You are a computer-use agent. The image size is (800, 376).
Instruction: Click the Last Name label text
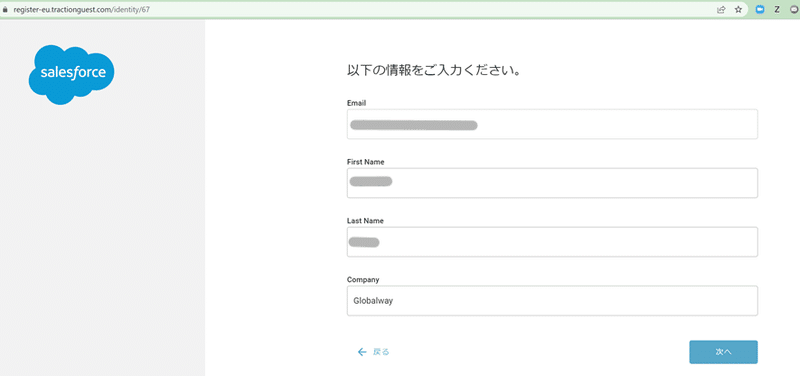(x=365, y=221)
